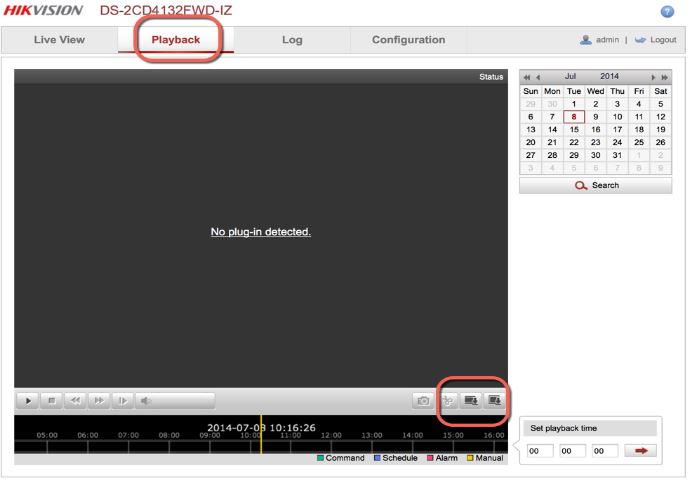Capture a snapshot with the camera icon
The image size is (693, 481).
[x=423, y=401]
